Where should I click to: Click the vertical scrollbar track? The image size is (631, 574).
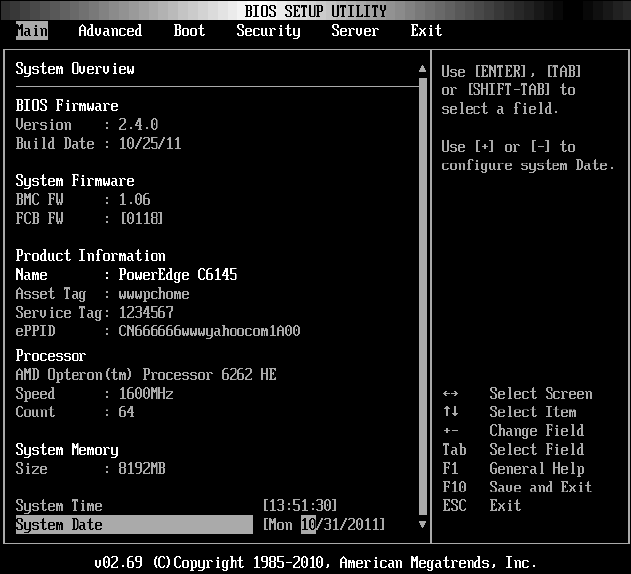(x=422, y=297)
